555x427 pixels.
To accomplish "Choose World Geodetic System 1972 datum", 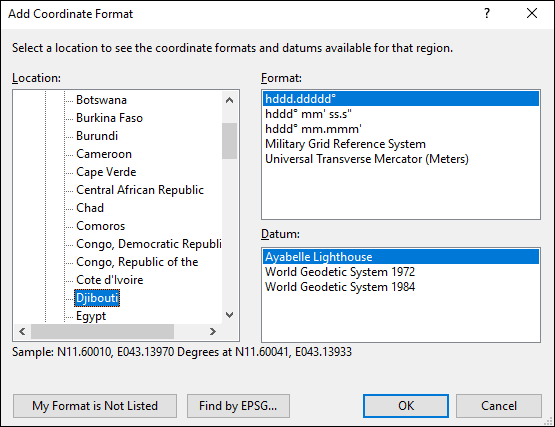I will click(x=401, y=272).
